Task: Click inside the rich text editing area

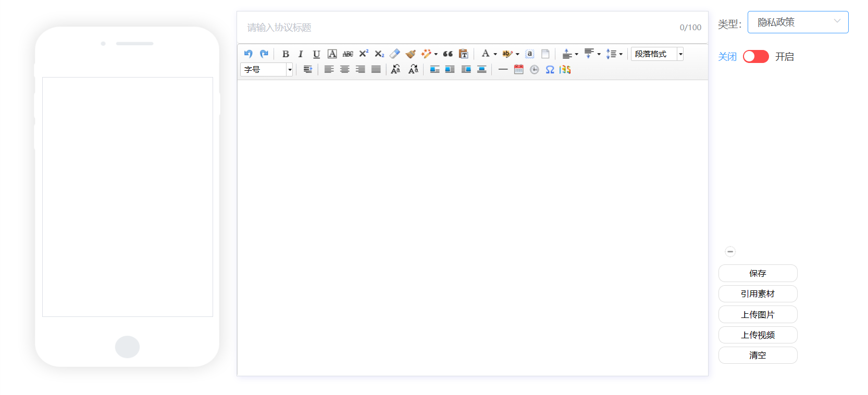Action: pos(473,227)
